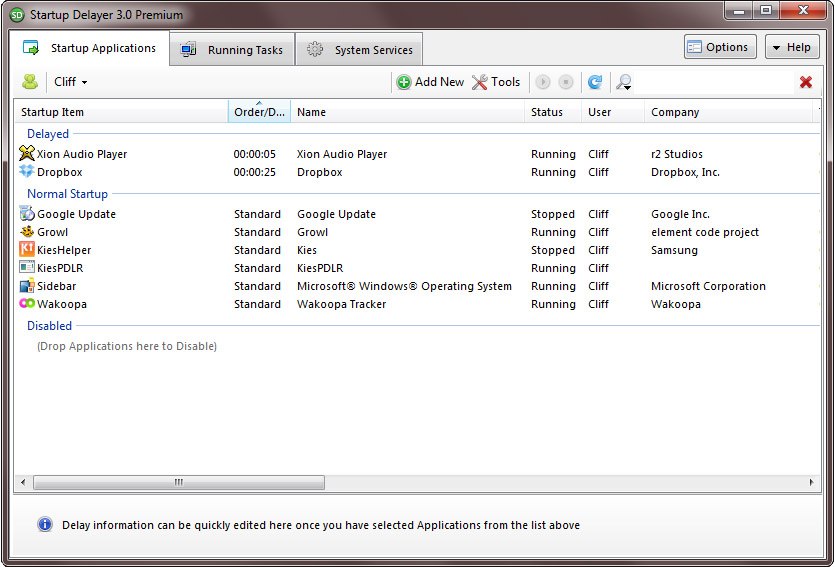835x567 pixels.
Task: Select the Delayed group header
Action: pos(48,134)
